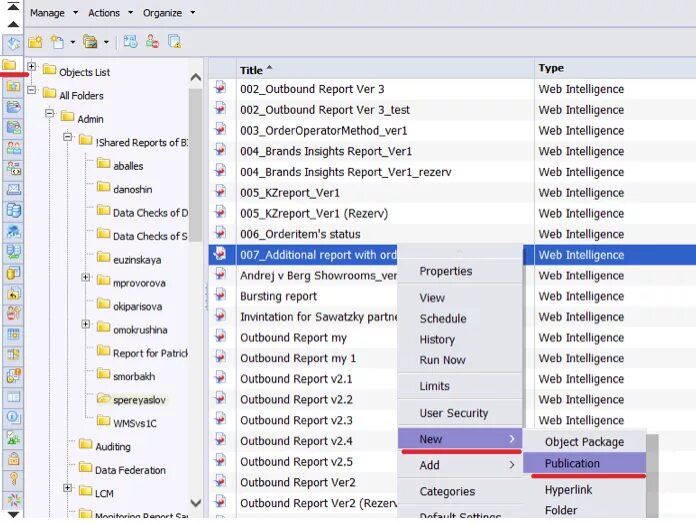Open the Organize dropdown menu
Image resolution: width=696 pixels, height=524 pixels.
169,13
